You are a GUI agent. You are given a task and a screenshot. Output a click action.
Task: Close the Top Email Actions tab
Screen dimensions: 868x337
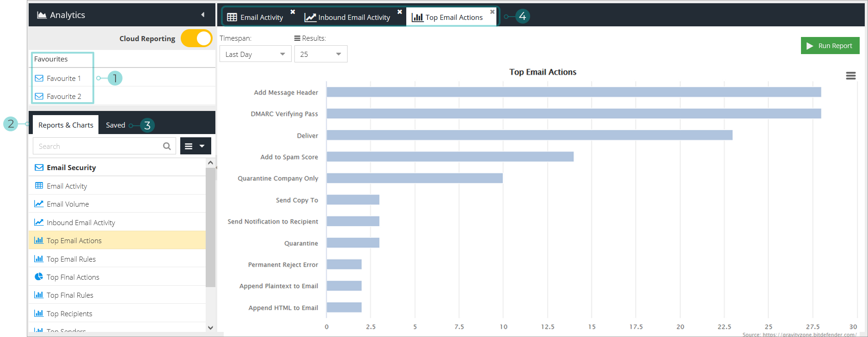(492, 12)
